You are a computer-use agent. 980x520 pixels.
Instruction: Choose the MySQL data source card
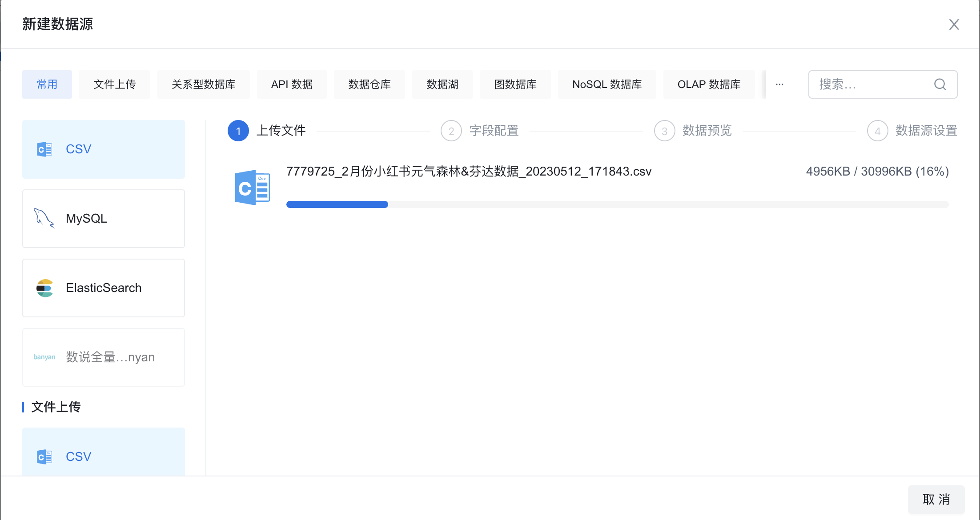[104, 219]
